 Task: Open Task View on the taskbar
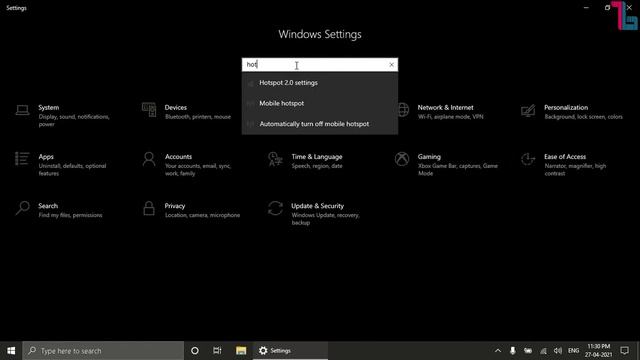pyautogui.click(x=217, y=351)
